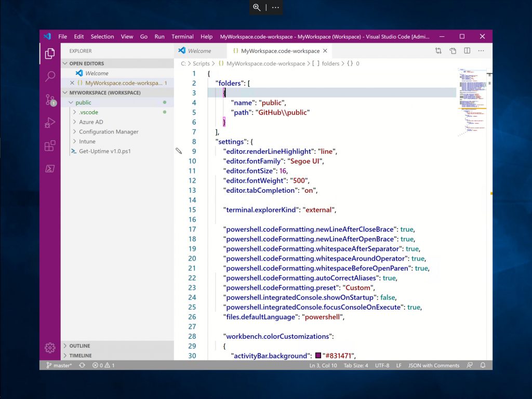532x399 pixels.
Task: Open the Selection menu
Action: point(102,37)
